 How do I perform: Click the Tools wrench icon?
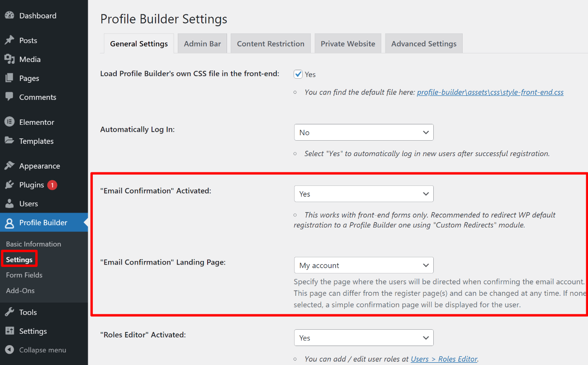coord(9,312)
